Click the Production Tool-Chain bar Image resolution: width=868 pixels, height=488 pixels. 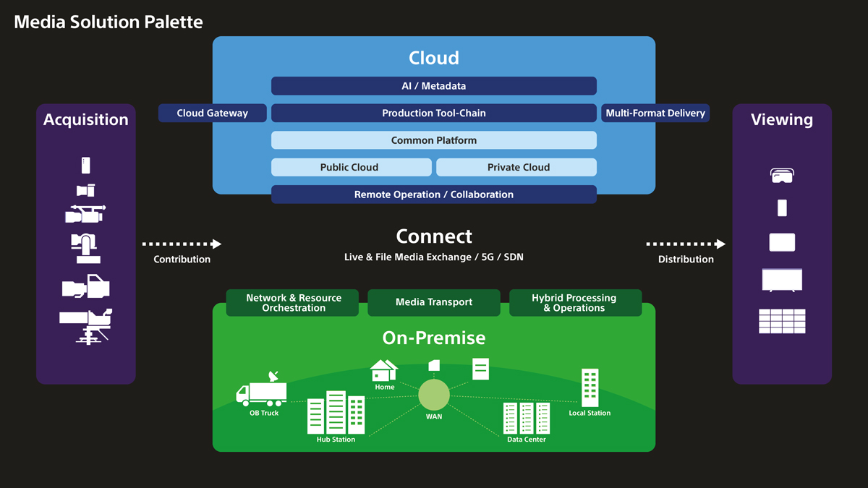(434, 113)
